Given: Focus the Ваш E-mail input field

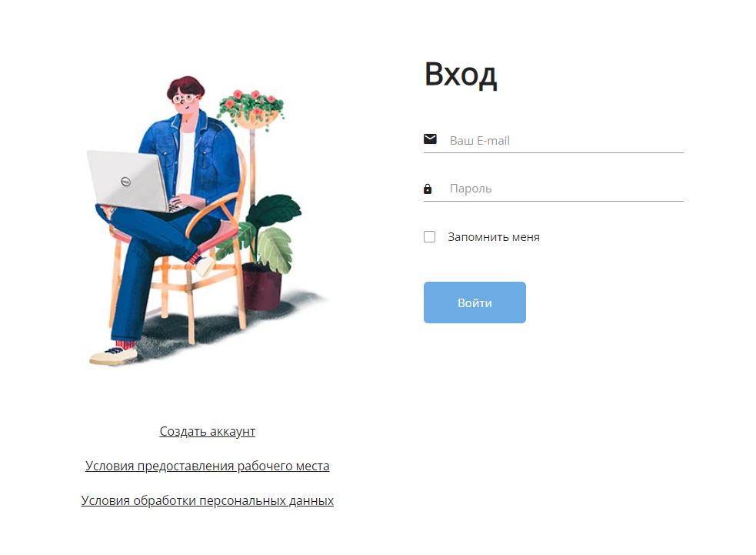Looking at the screenshot, I should click(566, 140).
